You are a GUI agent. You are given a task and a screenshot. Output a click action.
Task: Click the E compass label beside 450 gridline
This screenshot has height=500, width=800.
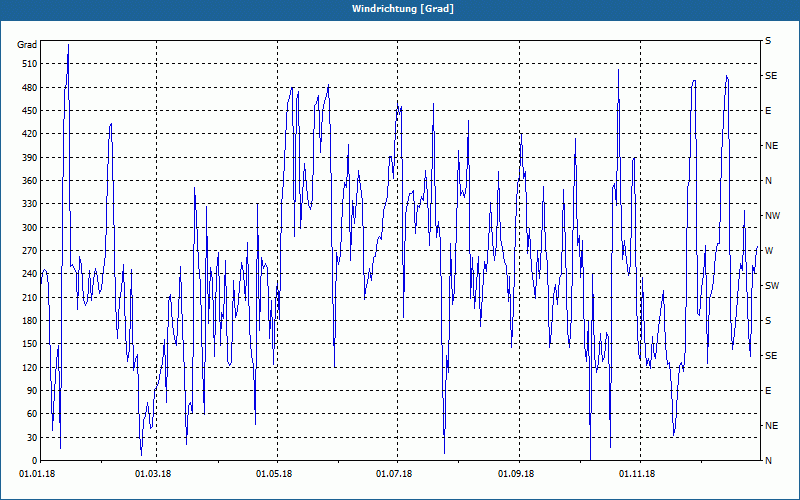pyautogui.click(x=768, y=111)
